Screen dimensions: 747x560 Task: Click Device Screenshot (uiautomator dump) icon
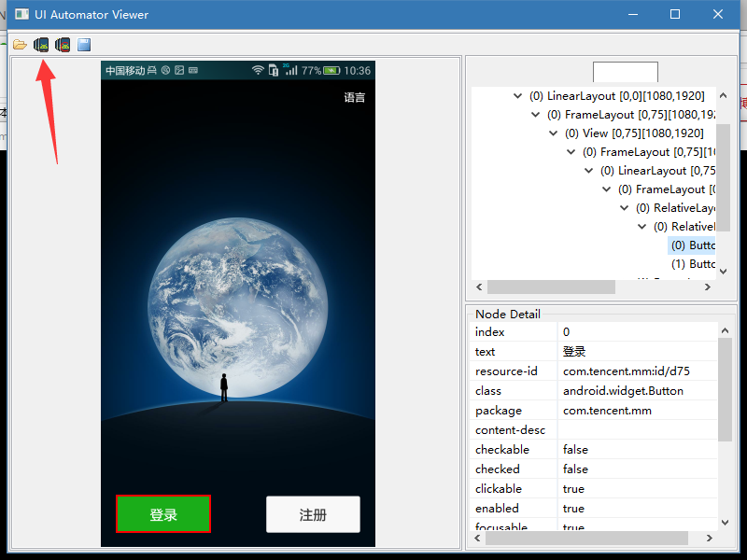pos(41,45)
